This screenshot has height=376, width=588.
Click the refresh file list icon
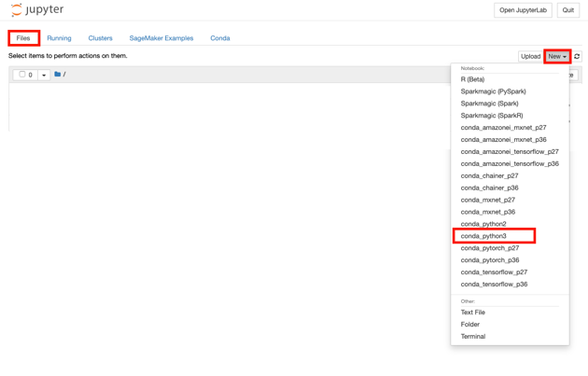click(577, 57)
